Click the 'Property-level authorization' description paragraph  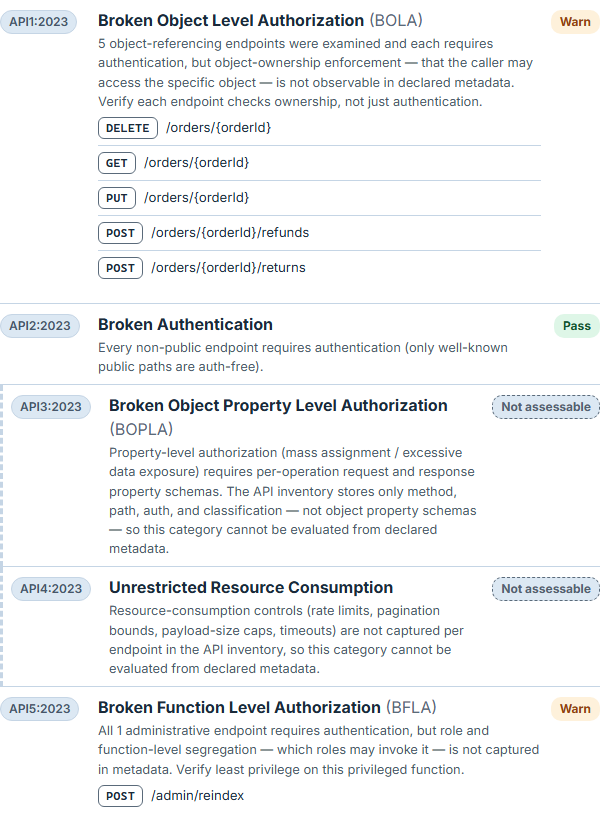(293, 501)
